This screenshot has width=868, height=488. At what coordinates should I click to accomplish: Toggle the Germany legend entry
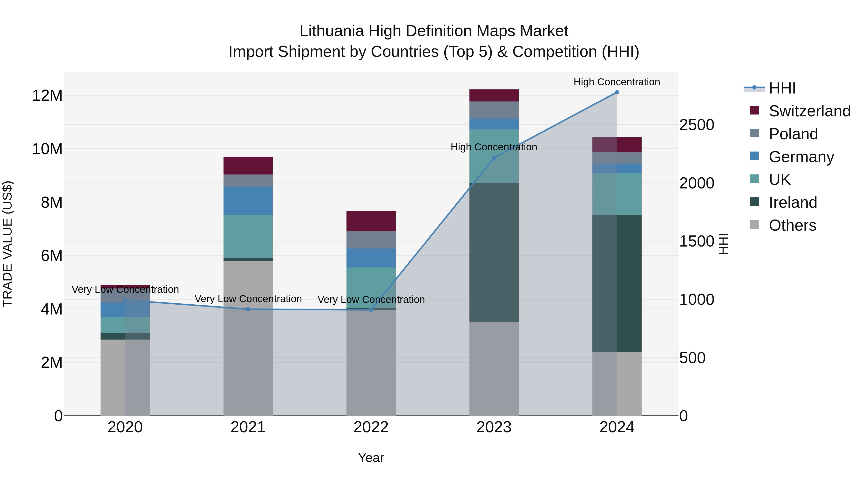point(792,157)
